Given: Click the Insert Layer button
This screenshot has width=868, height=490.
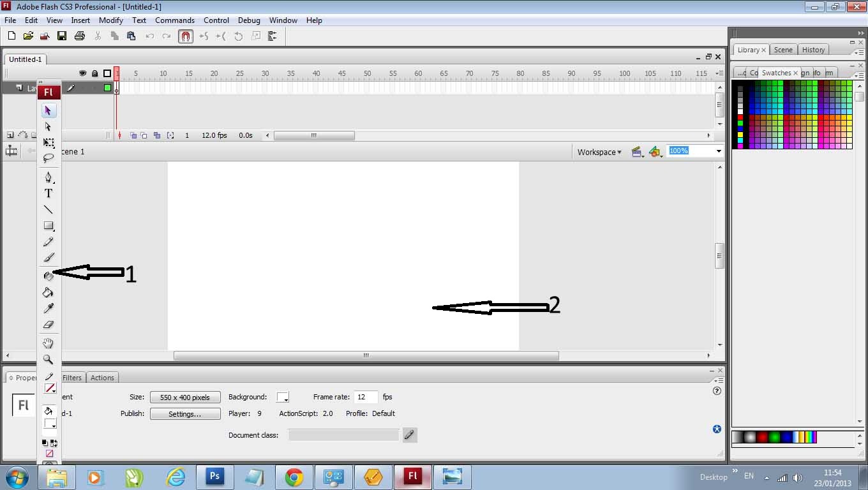Looking at the screenshot, I should pyautogui.click(x=10, y=135).
